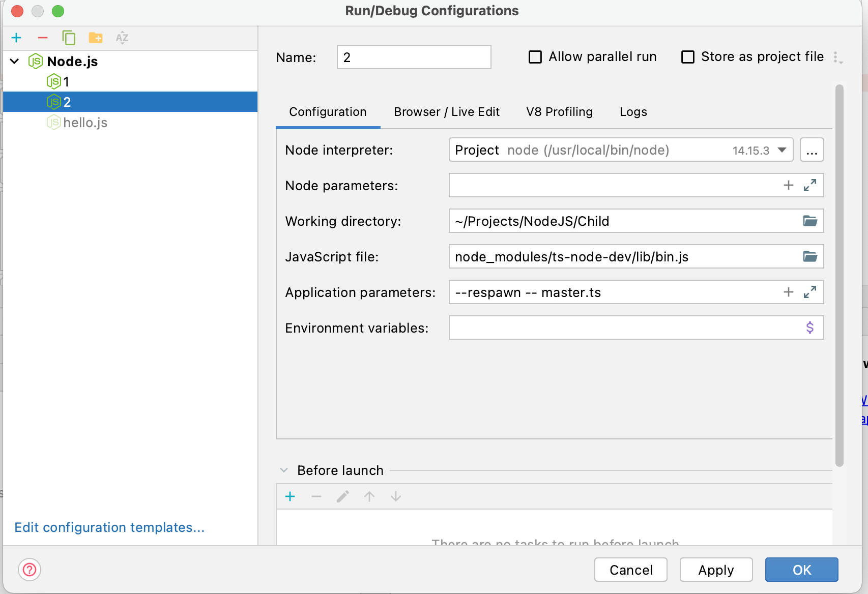868x594 pixels.
Task: Browse for the JavaScript file
Action: [810, 256]
